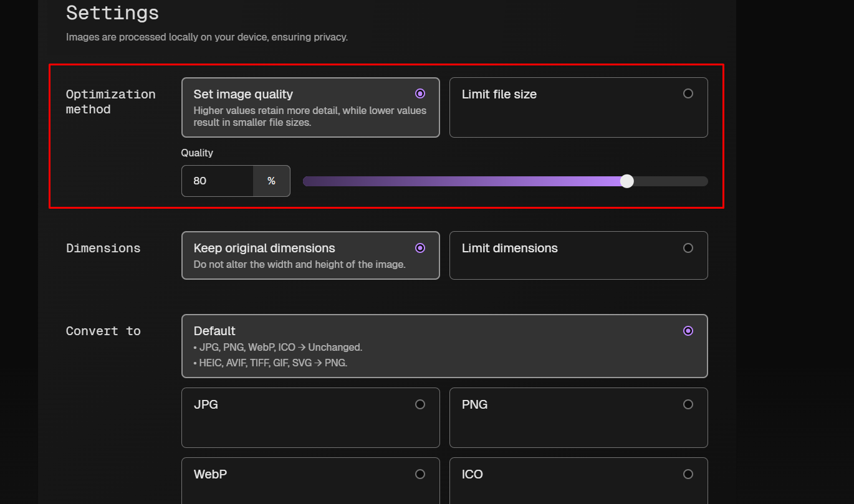The height and width of the screenshot is (504, 854).
Task: Choose ICO as the output format
Action: [x=688, y=474]
